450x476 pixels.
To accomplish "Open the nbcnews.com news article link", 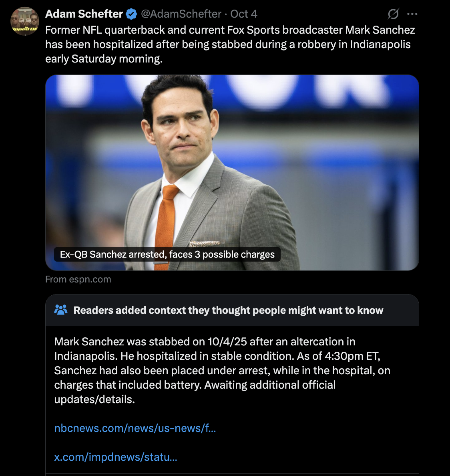I will click(135, 428).
